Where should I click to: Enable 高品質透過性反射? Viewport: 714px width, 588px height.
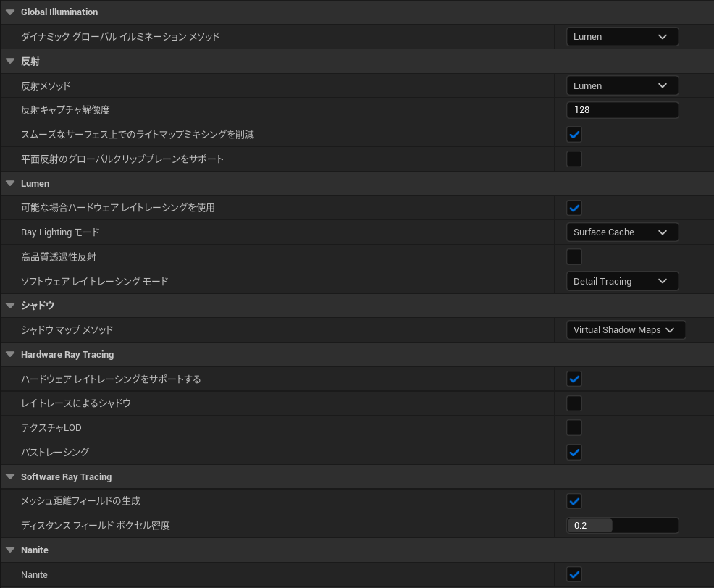coord(574,256)
